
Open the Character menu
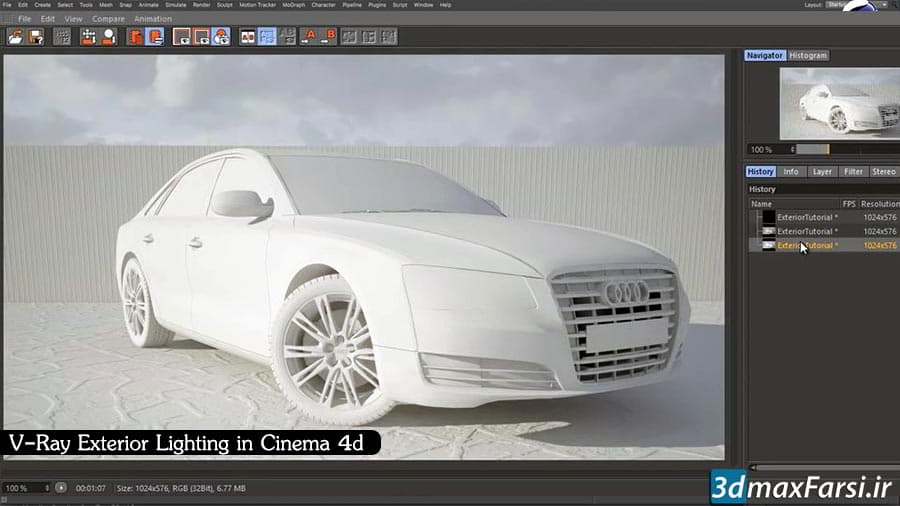[324, 5]
